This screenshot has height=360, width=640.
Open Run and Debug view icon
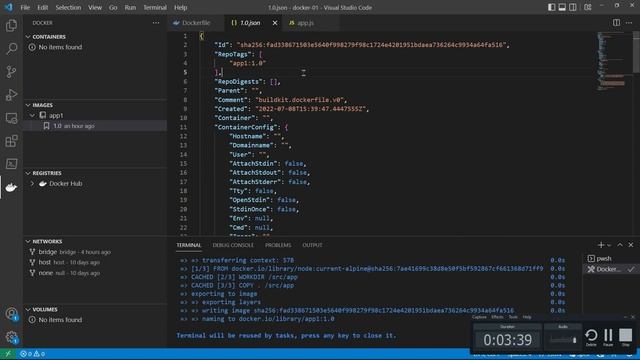[11, 95]
